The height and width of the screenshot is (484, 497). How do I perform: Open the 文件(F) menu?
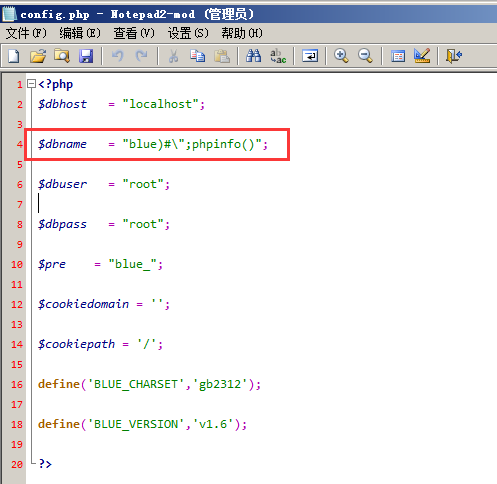click(x=26, y=33)
